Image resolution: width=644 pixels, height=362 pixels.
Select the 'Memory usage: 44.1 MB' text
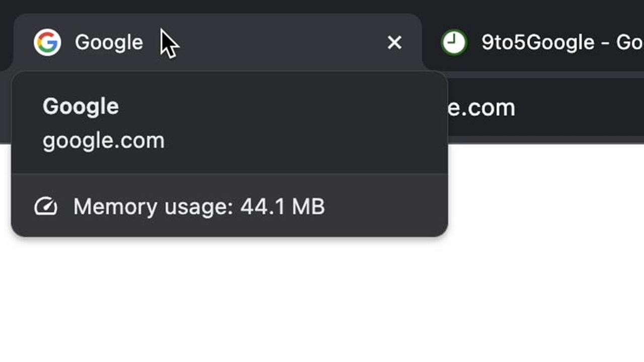coord(198,206)
